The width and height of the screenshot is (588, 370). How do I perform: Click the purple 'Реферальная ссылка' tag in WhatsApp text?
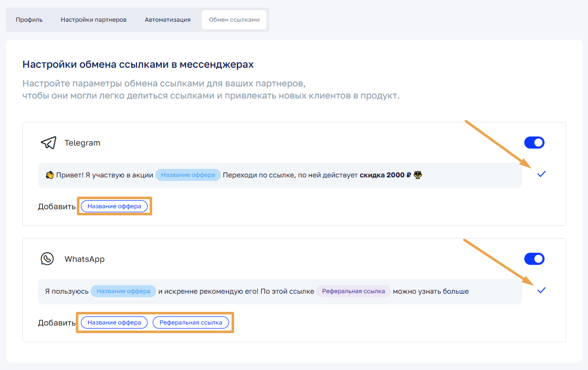tap(353, 291)
